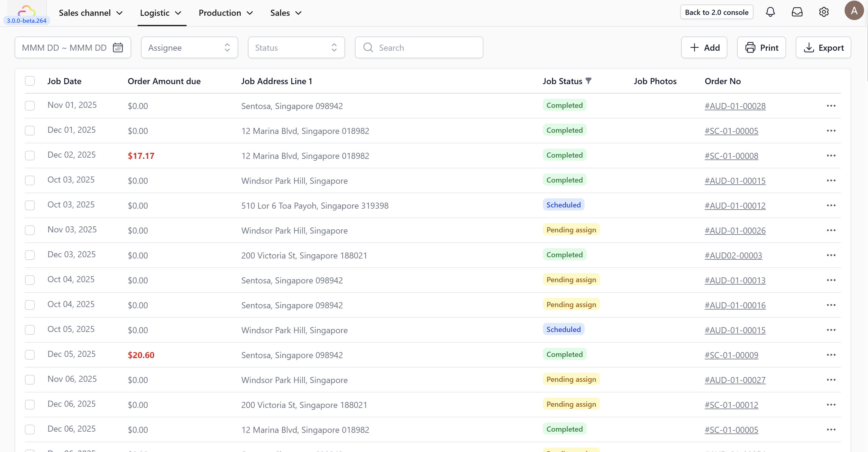
Task: Click the Job Status filter funnel icon
Action: click(588, 81)
